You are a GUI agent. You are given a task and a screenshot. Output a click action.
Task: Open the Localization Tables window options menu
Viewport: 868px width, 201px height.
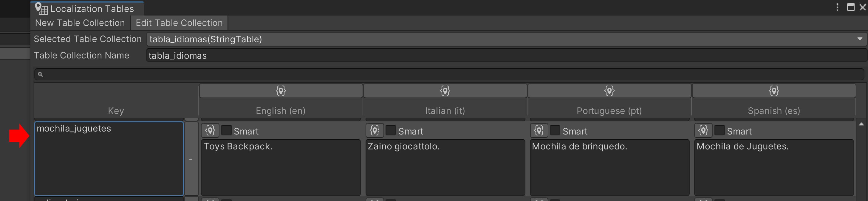837,7
